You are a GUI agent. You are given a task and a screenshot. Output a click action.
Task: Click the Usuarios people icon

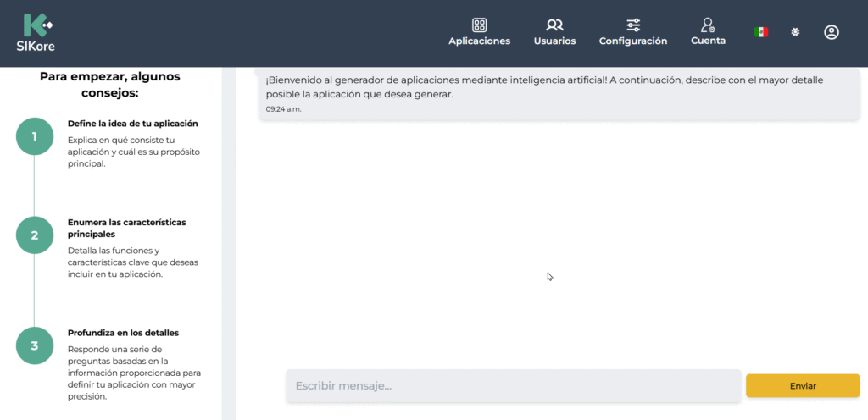pos(554,25)
